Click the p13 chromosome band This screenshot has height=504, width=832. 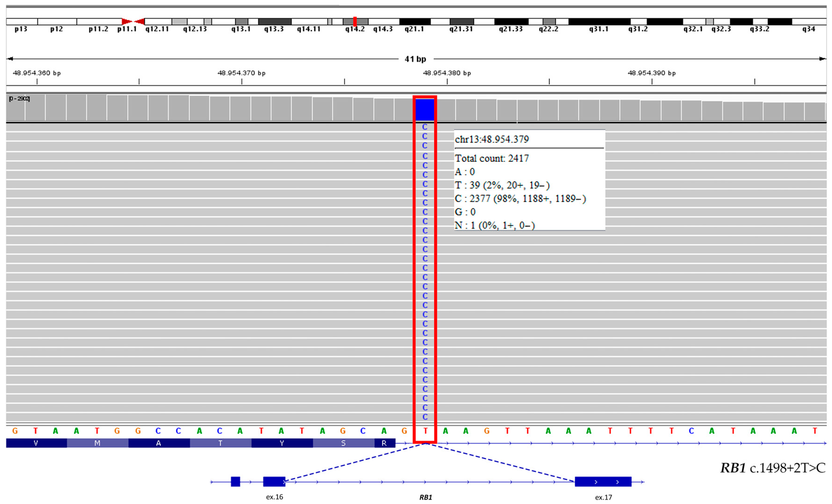point(22,22)
